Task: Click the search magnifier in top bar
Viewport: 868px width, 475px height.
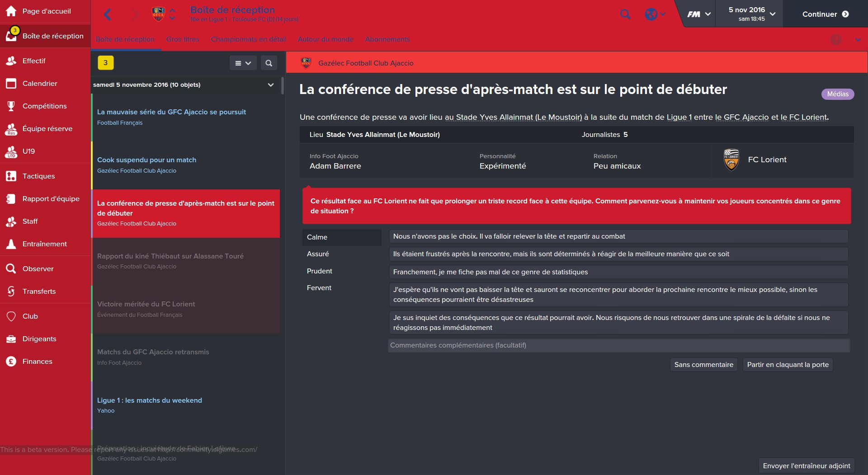Action: (x=625, y=14)
